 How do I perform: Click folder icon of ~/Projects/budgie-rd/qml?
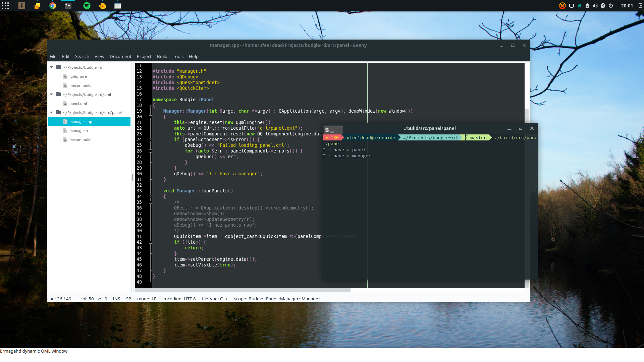click(x=59, y=94)
